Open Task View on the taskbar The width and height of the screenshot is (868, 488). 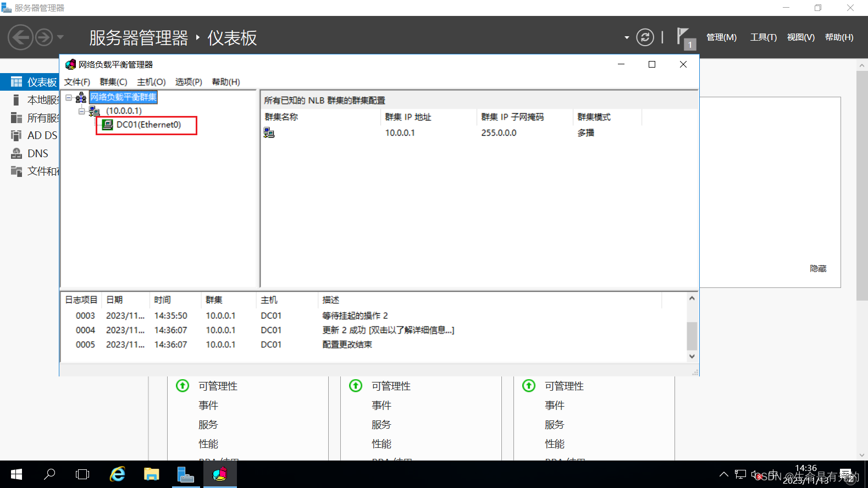82,474
